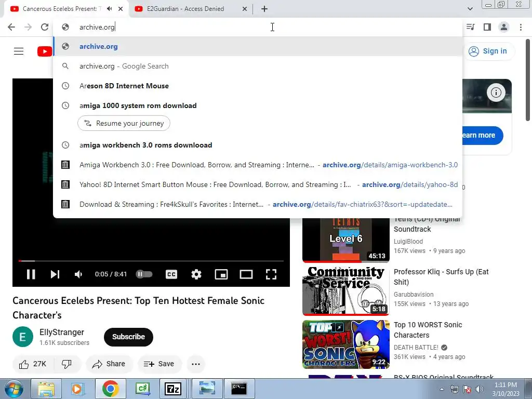Click into the address bar text field
This screenshot has height=399, width=532.
pos(258,27)
